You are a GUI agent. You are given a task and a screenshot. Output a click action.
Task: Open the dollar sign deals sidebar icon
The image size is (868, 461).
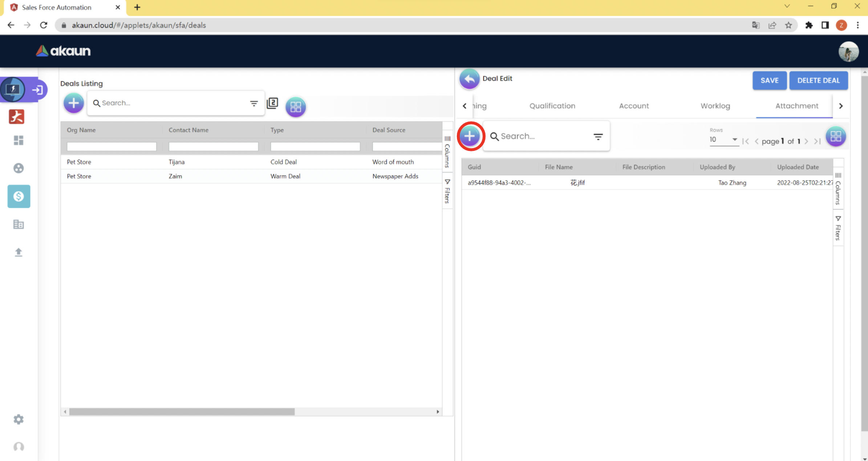[x=19, y=196]
